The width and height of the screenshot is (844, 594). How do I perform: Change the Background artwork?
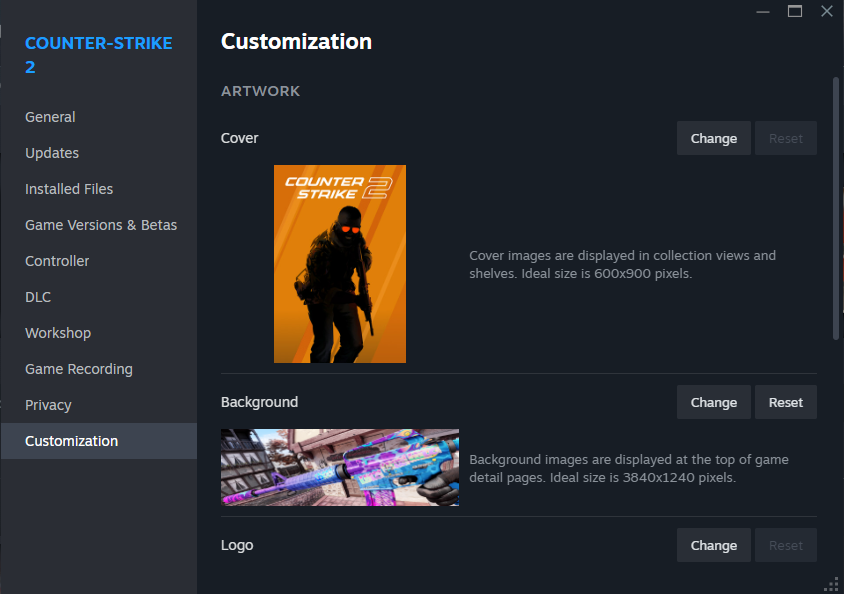click(x=714, y=402)
